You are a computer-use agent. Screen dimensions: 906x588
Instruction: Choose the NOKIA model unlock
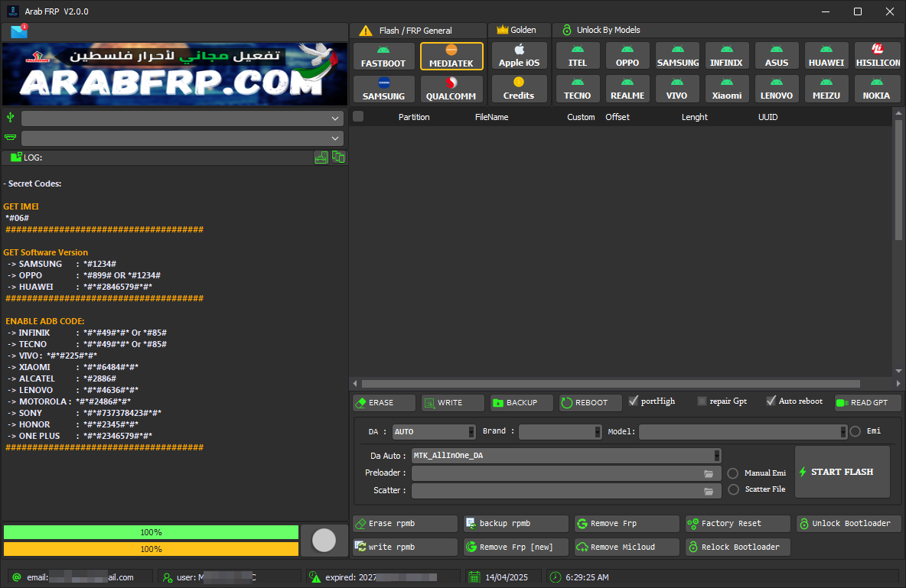pos(877,89)
